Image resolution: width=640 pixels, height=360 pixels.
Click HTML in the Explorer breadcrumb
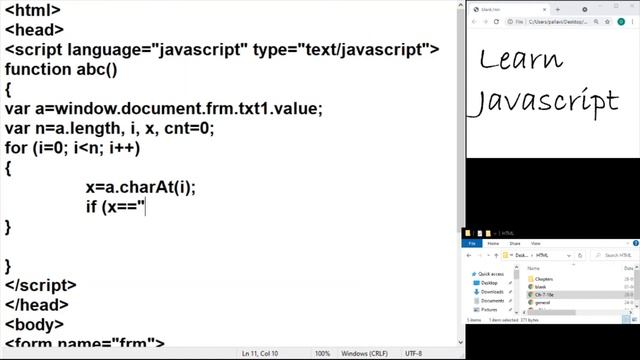[x=542, y=255]
